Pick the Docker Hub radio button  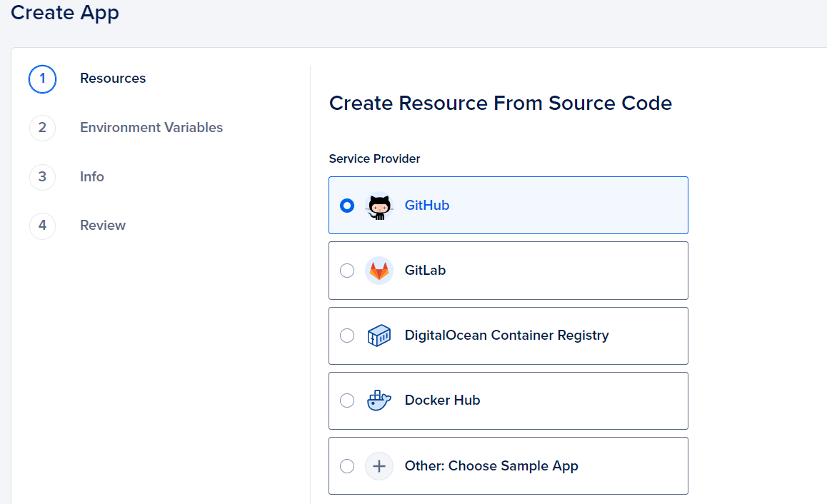click(347, 400)
